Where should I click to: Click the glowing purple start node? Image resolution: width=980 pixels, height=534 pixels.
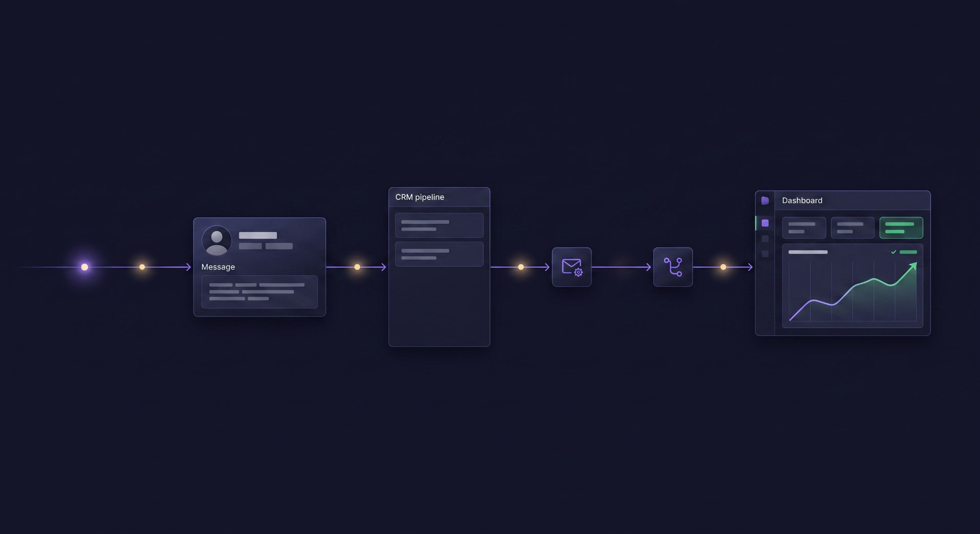(85, 267)
